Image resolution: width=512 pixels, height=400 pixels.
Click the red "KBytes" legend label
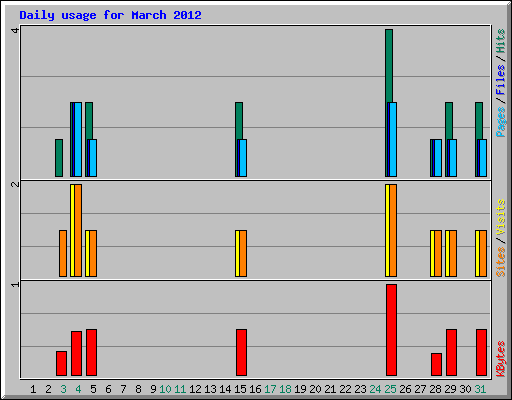(x=501, y=358)
